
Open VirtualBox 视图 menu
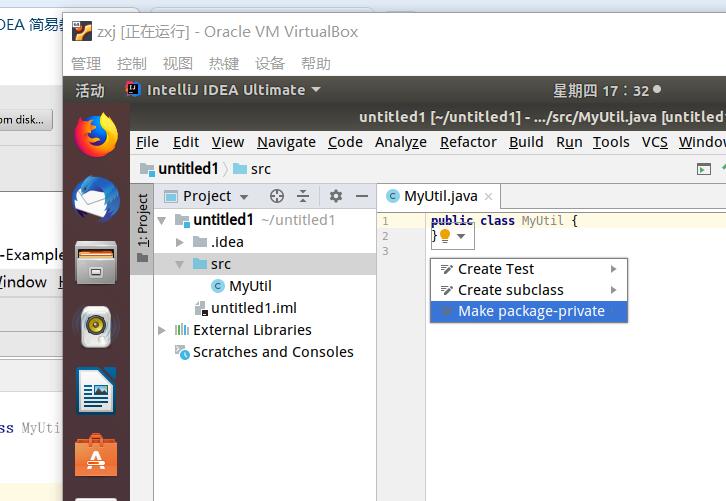pos(178,63)
